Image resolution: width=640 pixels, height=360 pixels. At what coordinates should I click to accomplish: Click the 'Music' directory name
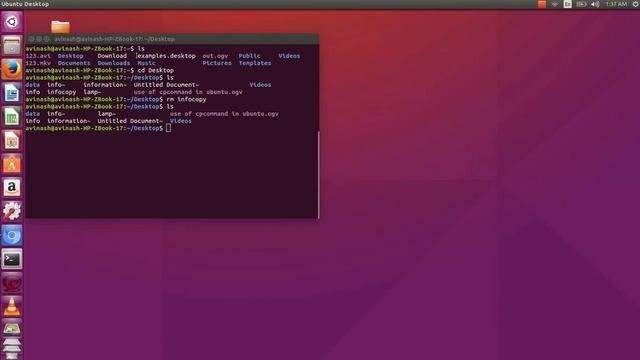[146, 63]
